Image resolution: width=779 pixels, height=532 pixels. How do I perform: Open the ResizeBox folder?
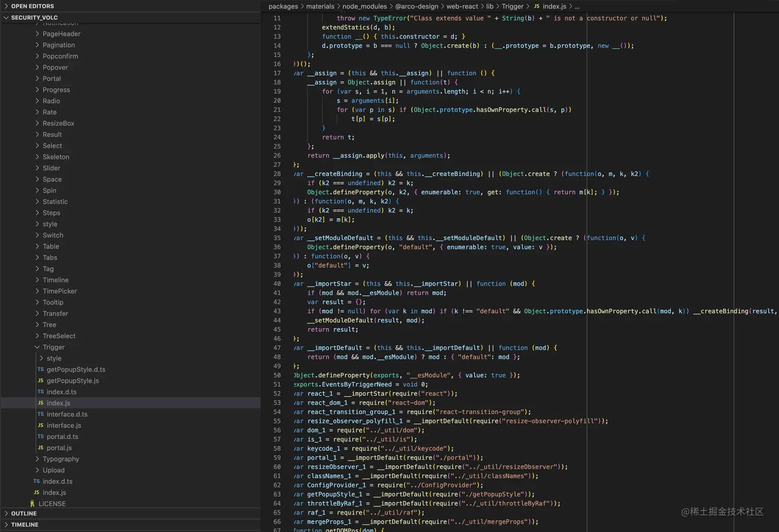click(58, 123)
